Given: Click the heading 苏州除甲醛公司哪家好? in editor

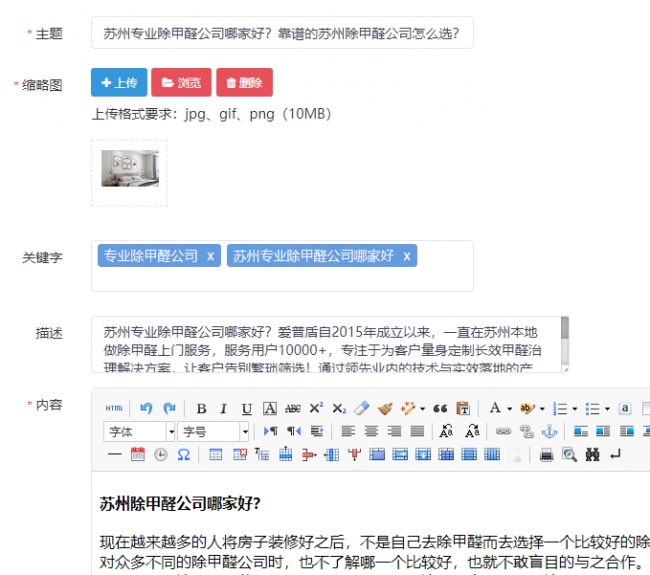Looking at the screenshot, I should pos(180,504).
